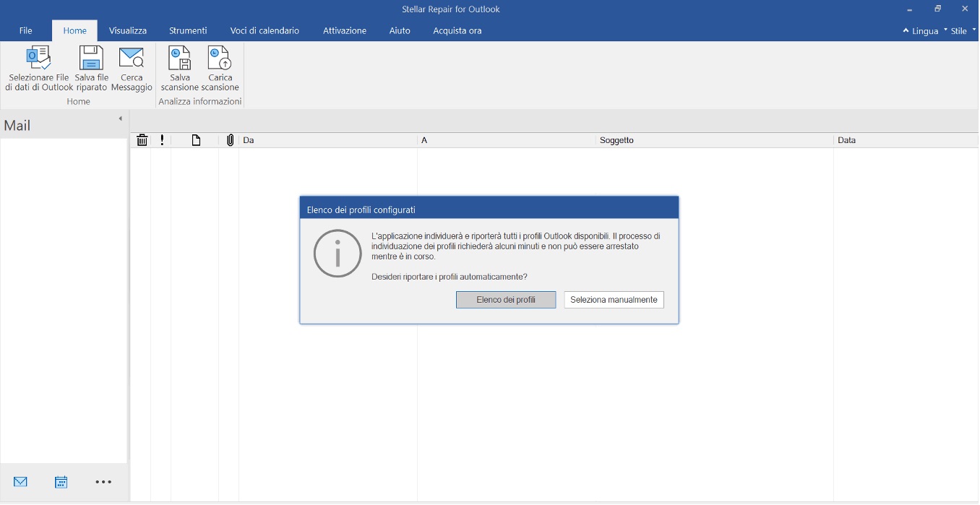Sort by the A column header

tap(507, 140)
